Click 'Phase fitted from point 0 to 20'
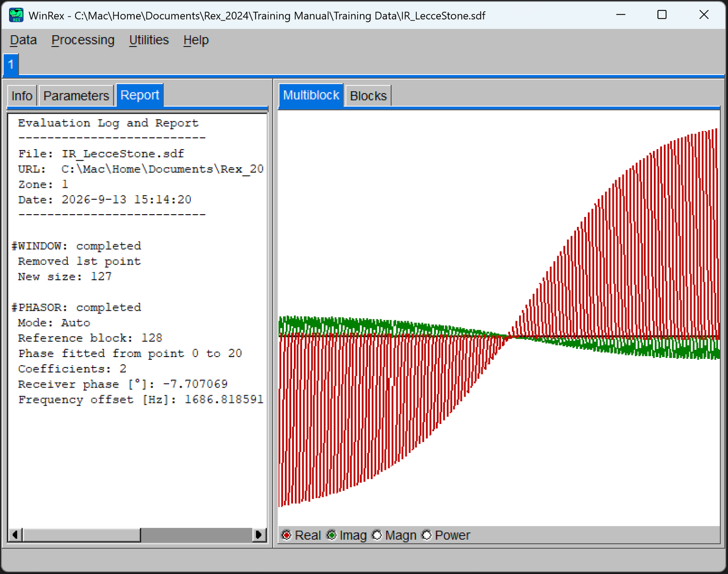This screenshot has width=728, height=574. [130, 353]
